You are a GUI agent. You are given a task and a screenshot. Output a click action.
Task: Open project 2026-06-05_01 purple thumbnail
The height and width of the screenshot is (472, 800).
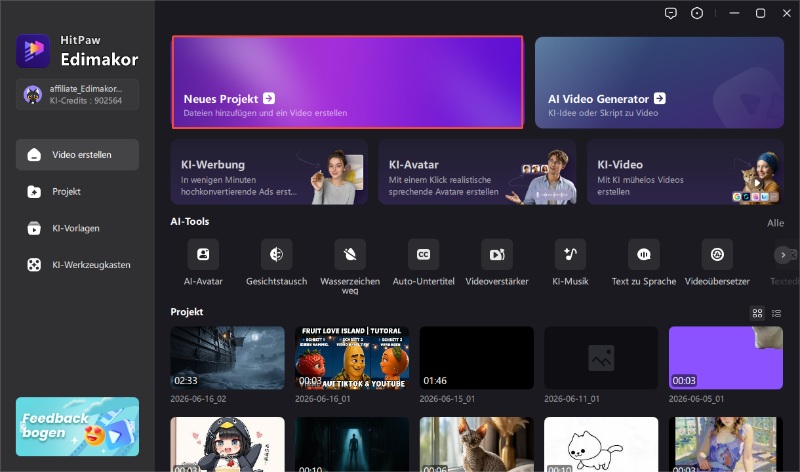coord(726,358)
